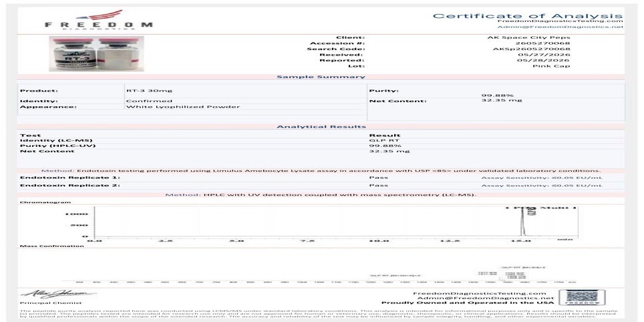Select Pass result for Endotoxin Replicate 1

pyautogui.click(x=379, y=178)
